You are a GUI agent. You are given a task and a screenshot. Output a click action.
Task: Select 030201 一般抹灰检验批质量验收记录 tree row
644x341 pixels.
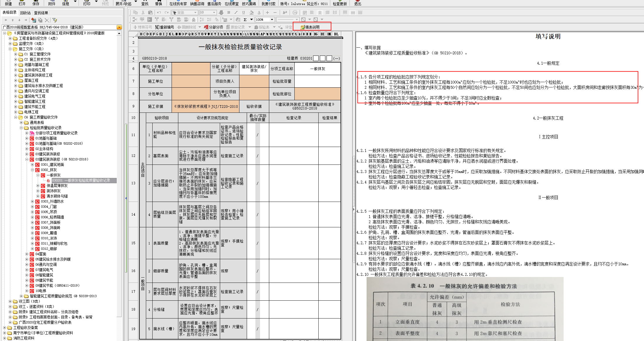click(81, 180)
